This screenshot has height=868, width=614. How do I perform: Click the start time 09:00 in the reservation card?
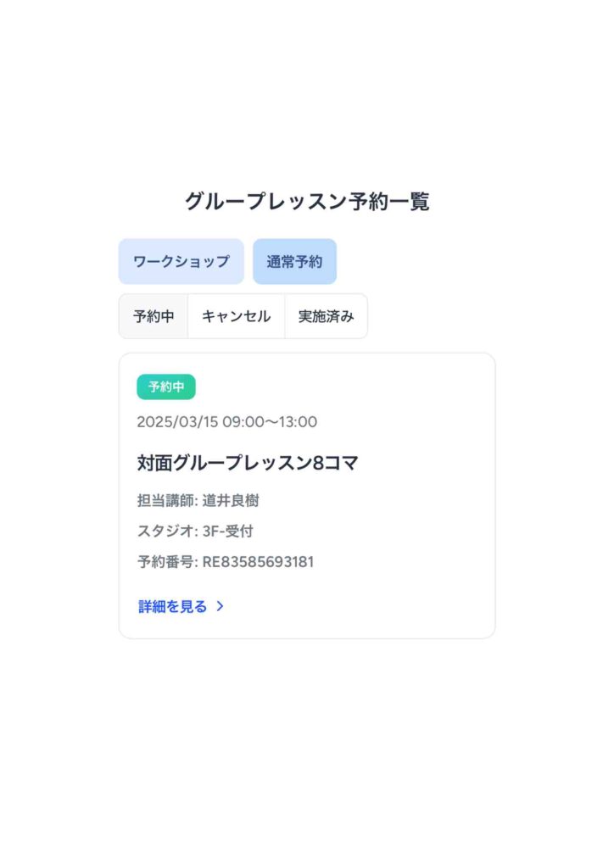pos(243,422)
